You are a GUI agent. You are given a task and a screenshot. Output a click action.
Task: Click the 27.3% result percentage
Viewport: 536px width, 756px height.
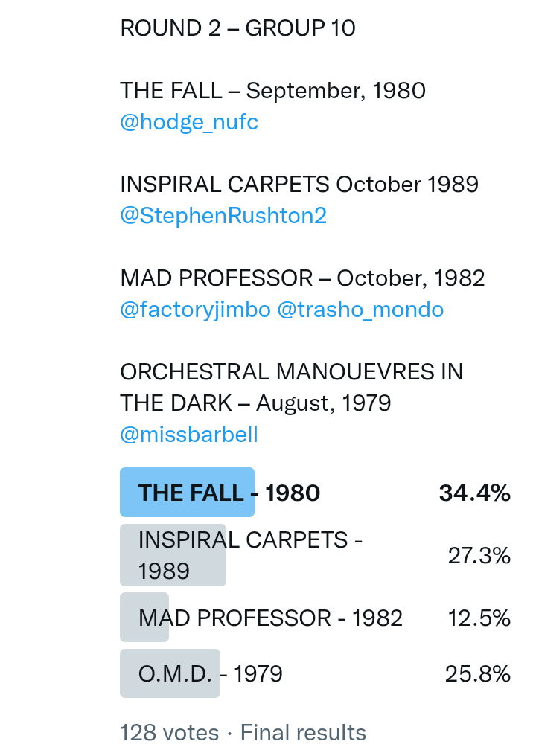[x=479, y=555]
